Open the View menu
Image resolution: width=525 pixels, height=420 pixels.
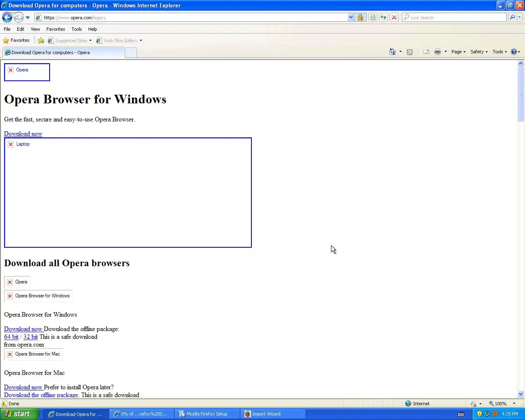coord(35,29)
